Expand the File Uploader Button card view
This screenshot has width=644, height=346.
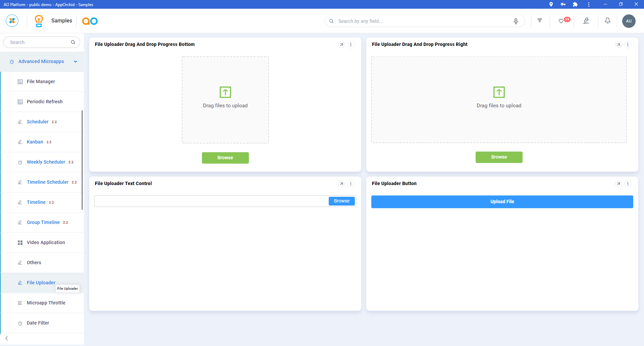tap(619, 184)
